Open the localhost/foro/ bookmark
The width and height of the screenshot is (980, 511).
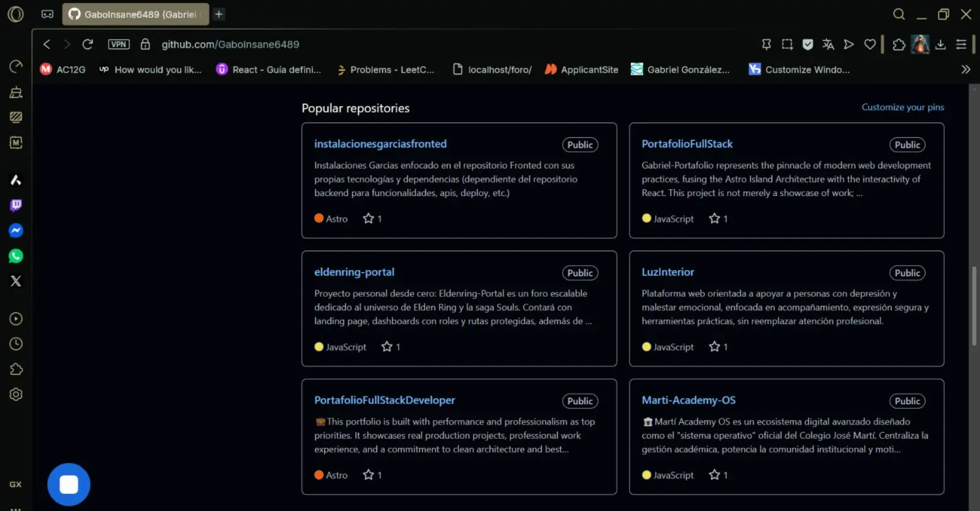[492, 69]
